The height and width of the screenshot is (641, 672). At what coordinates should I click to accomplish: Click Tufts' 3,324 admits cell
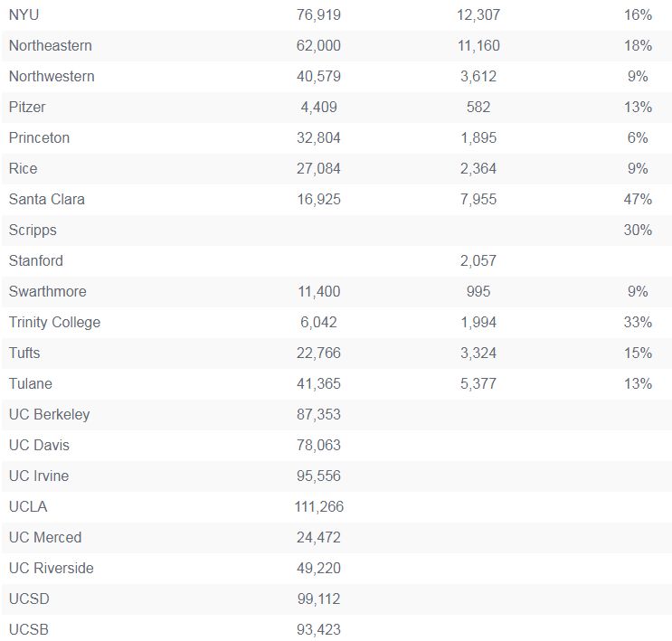[x=478, y=353]
